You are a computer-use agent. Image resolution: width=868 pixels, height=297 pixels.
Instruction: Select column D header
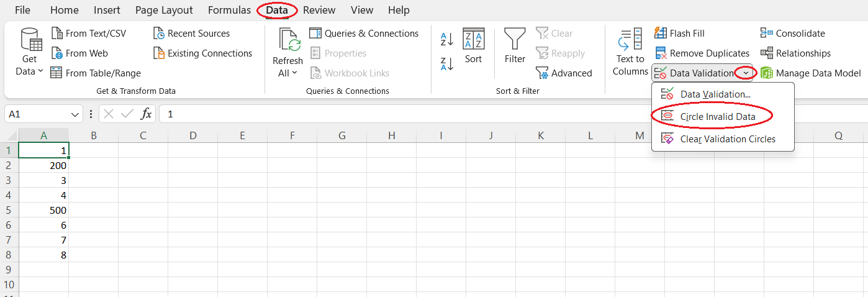click(192, 135)
